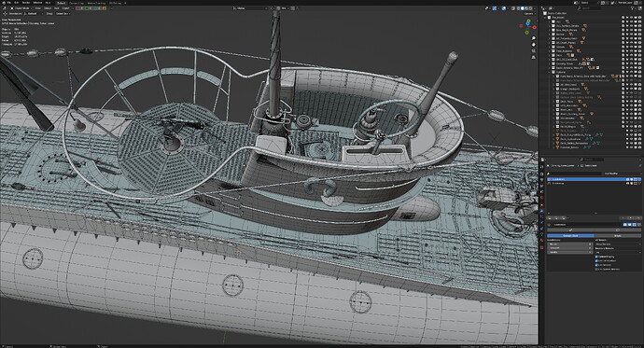This screenshot has width=644, height=348.
Task: Click the pan view hand icon
Action: pos(534,45)
